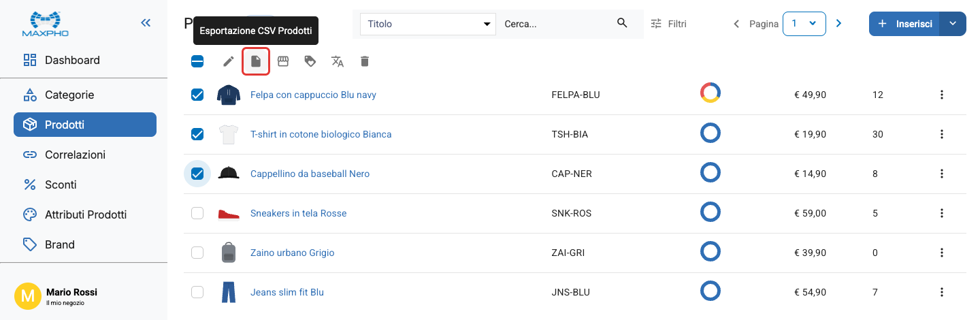
Task: Open Jeans slim fit Blu link
Action: pos(287,292)
